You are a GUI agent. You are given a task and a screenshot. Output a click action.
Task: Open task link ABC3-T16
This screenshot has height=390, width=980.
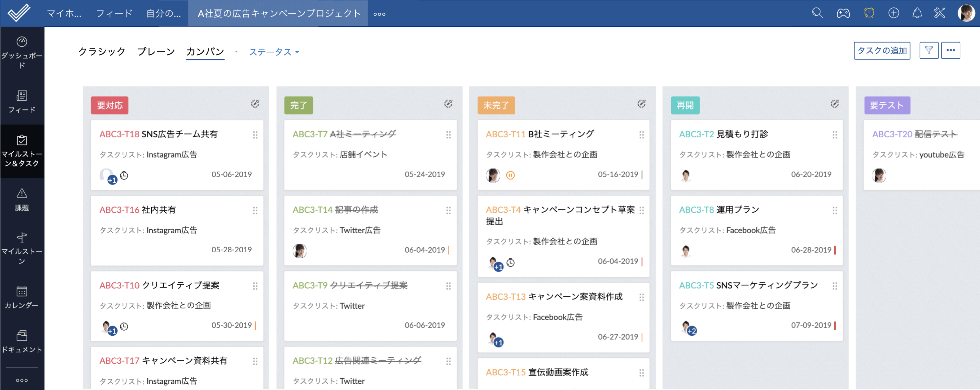click(119, 210)
